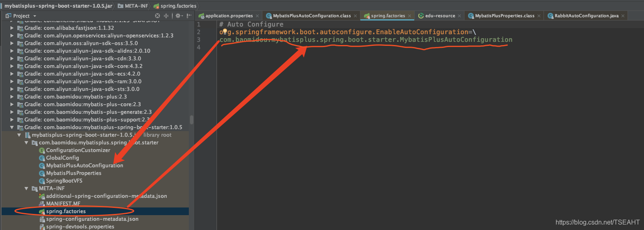Image resolution: width=644 pixels, height=230 pixels.
Task: Close the MybatisPlusAutoConfiguration.class tab
Action: [354, 16]
